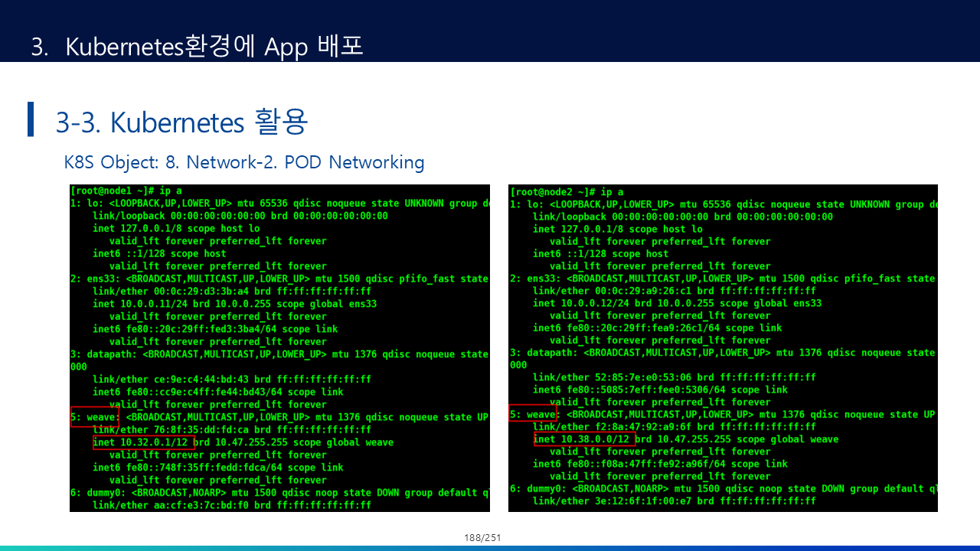Click '5: weave:' interface line in node1 terminal
The height and width of the screenshot is (551, 980).
click(x=279, y=417)
